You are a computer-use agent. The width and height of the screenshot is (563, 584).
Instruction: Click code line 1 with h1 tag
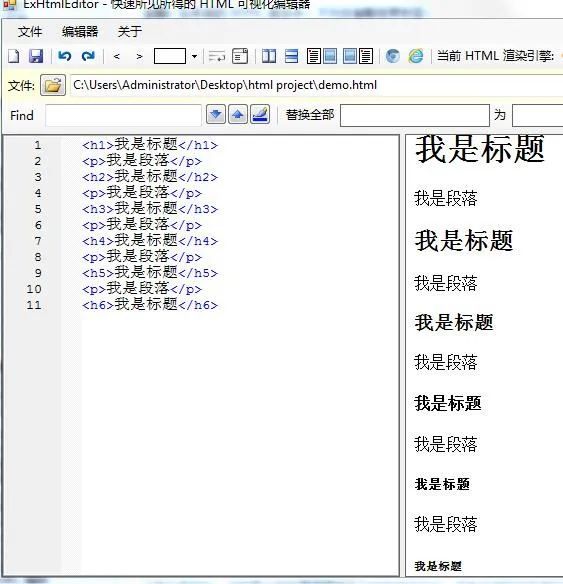point(150,145)
